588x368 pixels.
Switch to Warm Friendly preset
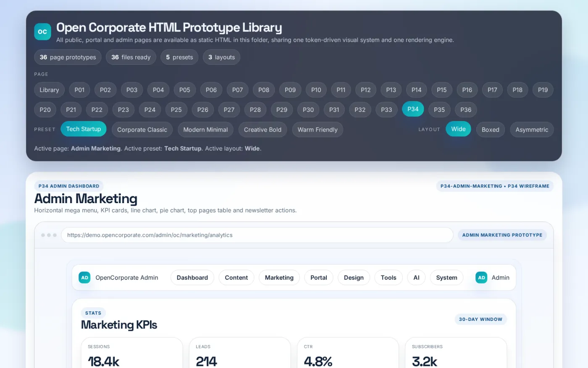[x=318, y=130]
